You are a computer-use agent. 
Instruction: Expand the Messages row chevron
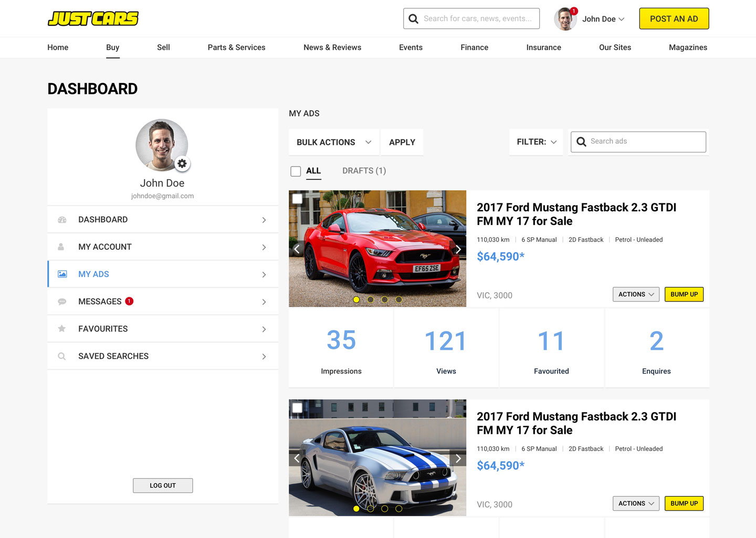264,302
